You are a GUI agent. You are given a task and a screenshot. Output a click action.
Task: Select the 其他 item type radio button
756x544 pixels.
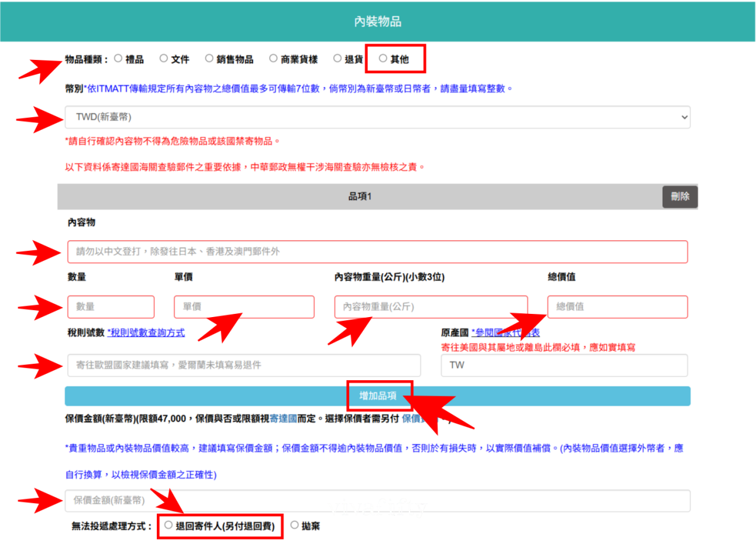pos(382,59)
